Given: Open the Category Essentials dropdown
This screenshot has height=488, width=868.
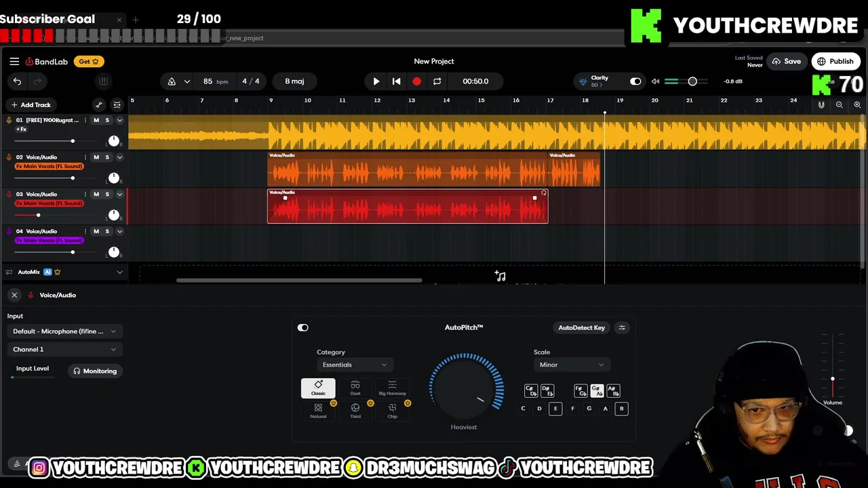Looking at the screenshot, I should pos(355,365).
